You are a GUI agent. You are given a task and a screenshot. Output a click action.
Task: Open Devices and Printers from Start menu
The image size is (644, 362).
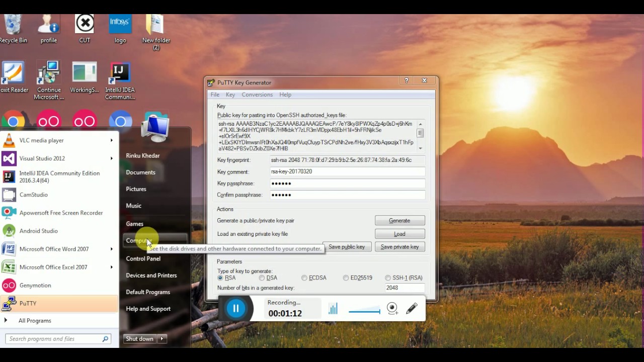(151, 276)
